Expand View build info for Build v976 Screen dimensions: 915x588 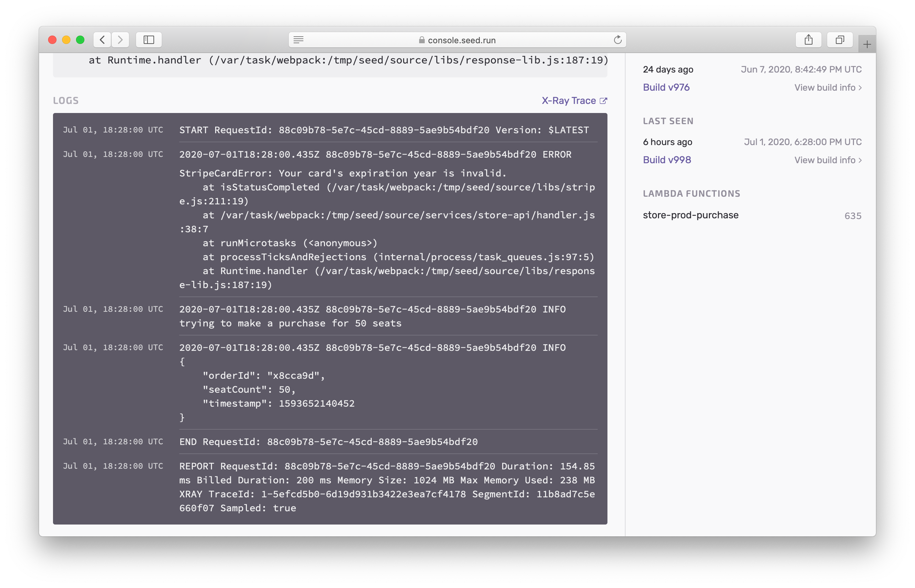point(827,88)
